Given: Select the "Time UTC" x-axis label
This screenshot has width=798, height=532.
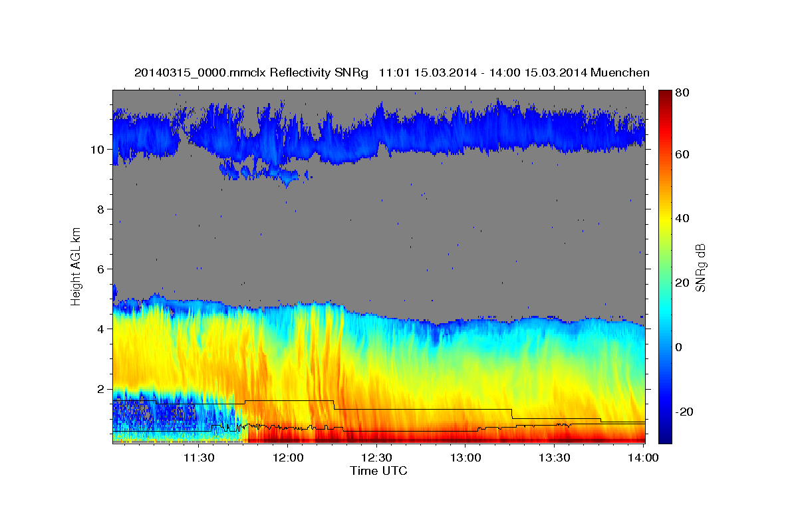Looking at the screenshot, I should tap(378, 471).
